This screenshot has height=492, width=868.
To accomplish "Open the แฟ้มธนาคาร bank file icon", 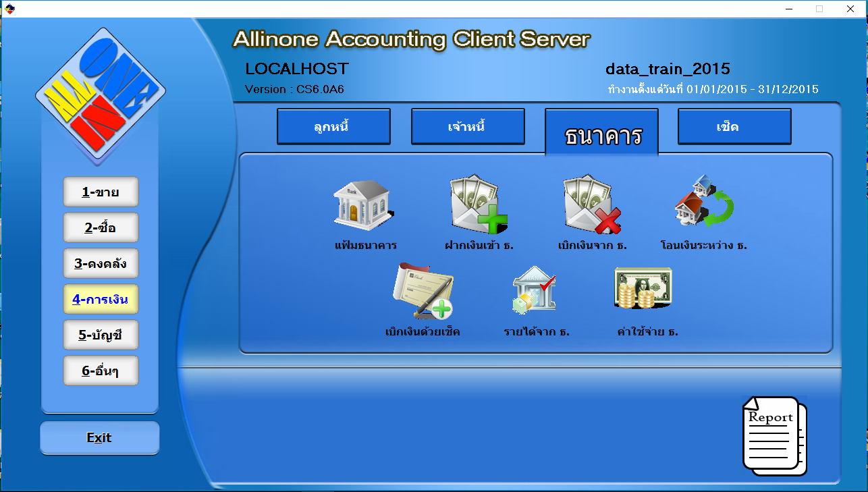I will [x=364, y=204].
